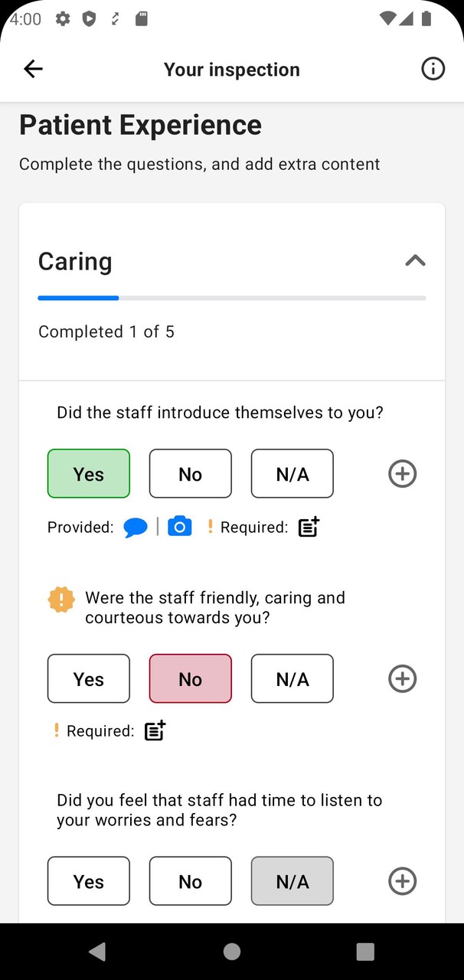Add required note for friendly staff question
This screenshot has height=980, width=464.
pos(155,731)
